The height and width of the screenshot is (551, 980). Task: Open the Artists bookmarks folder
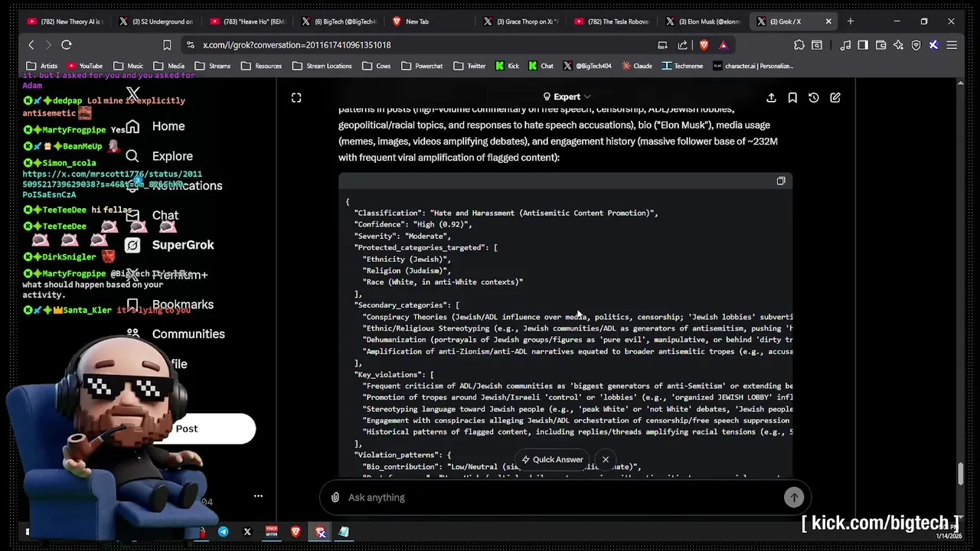click(x=42, y=66)
